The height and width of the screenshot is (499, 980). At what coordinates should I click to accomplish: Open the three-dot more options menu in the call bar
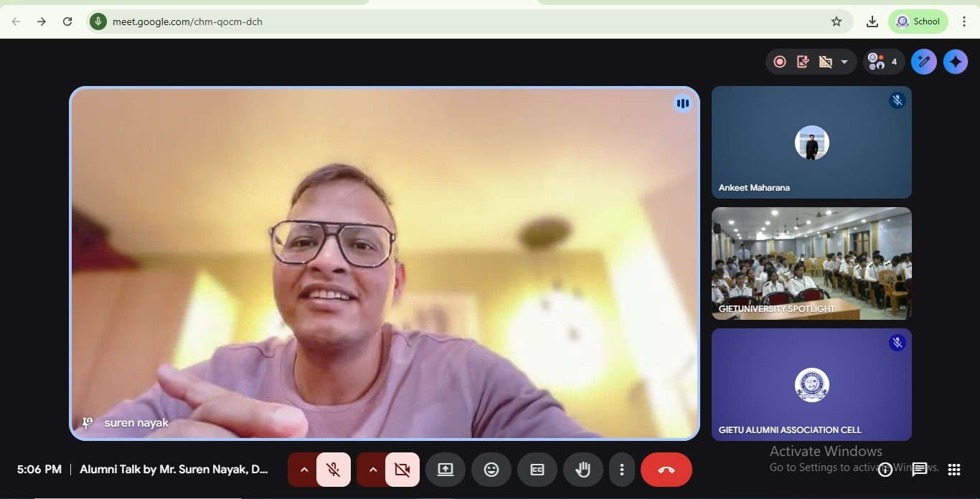[x=622, y=470]
